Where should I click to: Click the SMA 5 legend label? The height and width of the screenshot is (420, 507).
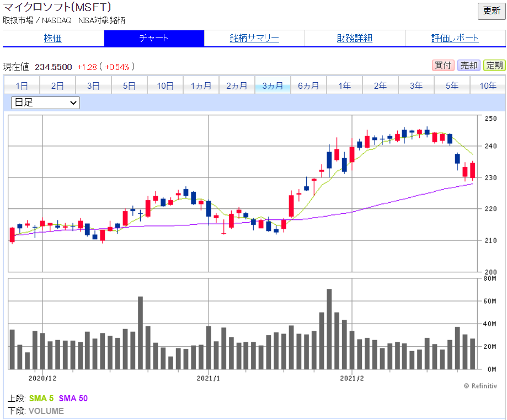pos(41,399)
